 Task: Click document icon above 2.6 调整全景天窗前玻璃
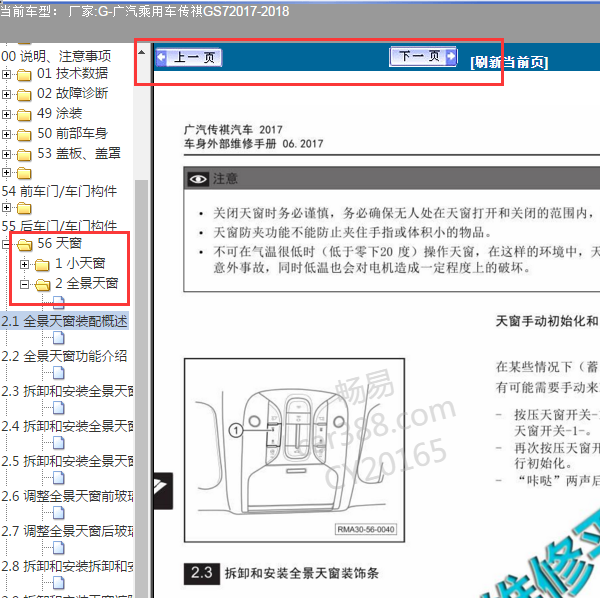59,477
